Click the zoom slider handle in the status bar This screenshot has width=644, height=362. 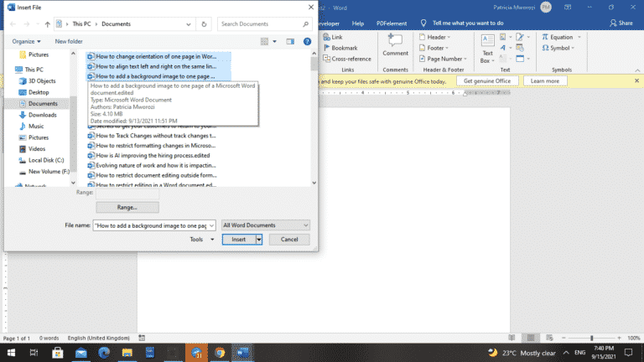pyautogui.click(x=591, y=338)
